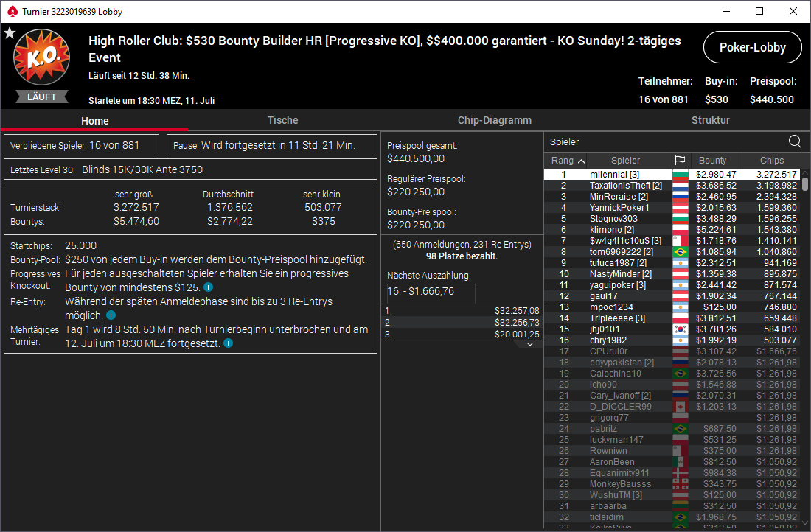The width and height of the screenshot is (811, 532).
Task: Select player gaul17
Action: coord(672,296)
